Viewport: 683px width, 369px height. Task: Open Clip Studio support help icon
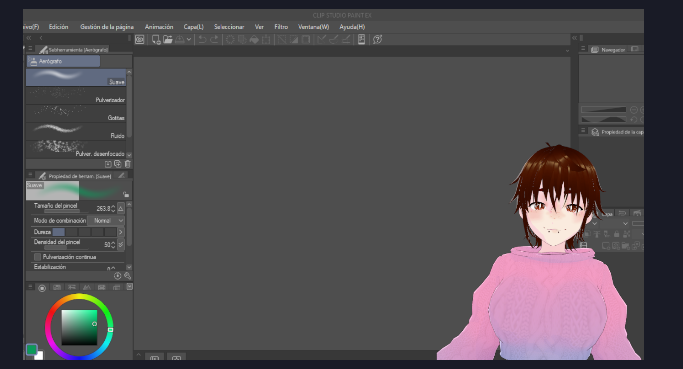click(377, 40)
